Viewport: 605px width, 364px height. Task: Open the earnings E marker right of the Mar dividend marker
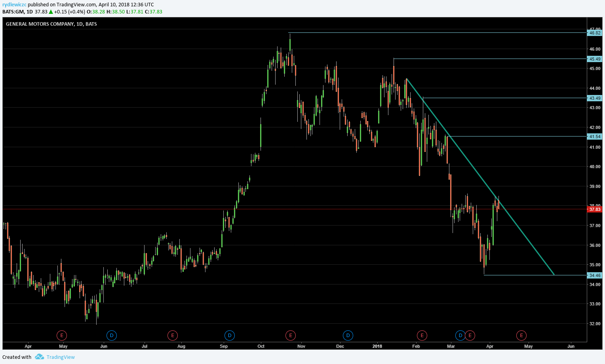pos(470,336)
